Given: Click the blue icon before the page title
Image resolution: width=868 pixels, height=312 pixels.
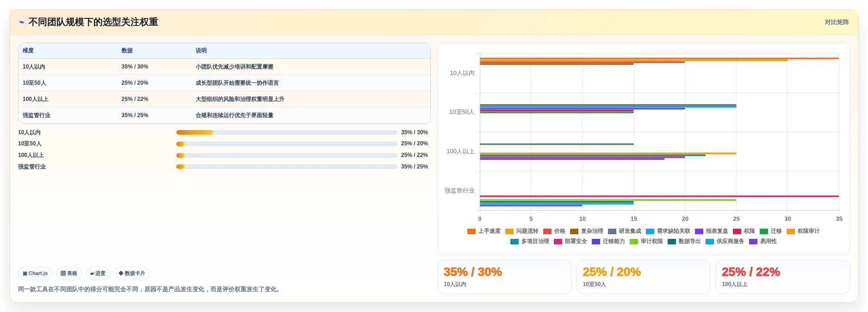Looking at the screenshot, I should (x=22, y=22).
